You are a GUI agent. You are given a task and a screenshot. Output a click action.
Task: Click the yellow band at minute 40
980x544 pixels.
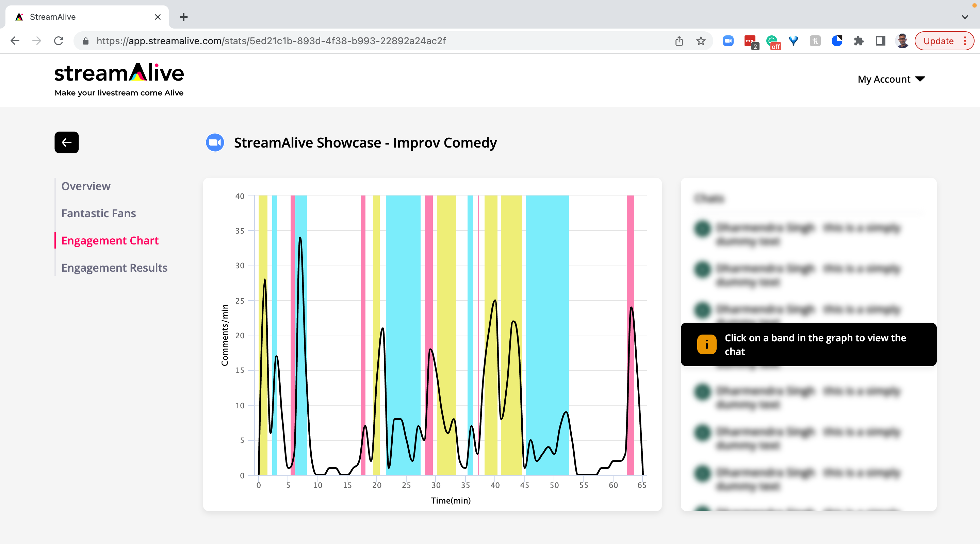(491, 335)
